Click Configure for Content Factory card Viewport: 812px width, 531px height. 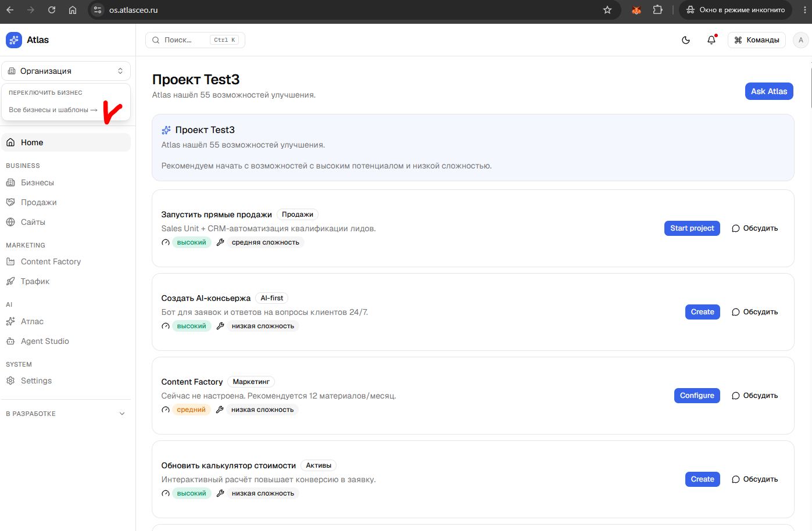[697, 396]
